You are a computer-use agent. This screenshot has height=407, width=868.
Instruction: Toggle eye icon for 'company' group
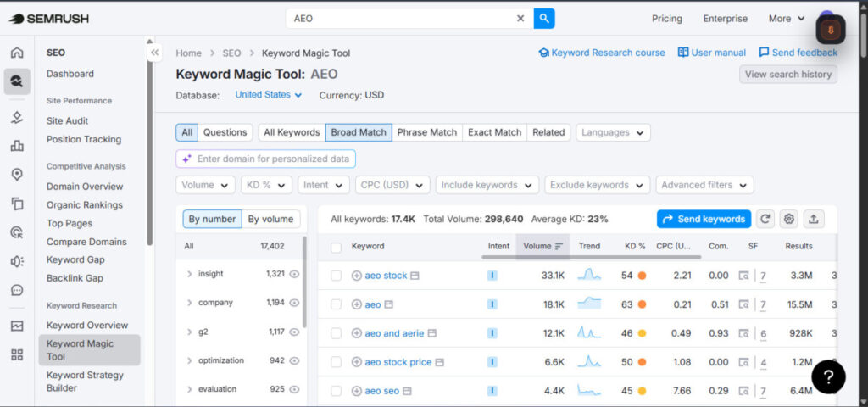[x=294, y=303]
